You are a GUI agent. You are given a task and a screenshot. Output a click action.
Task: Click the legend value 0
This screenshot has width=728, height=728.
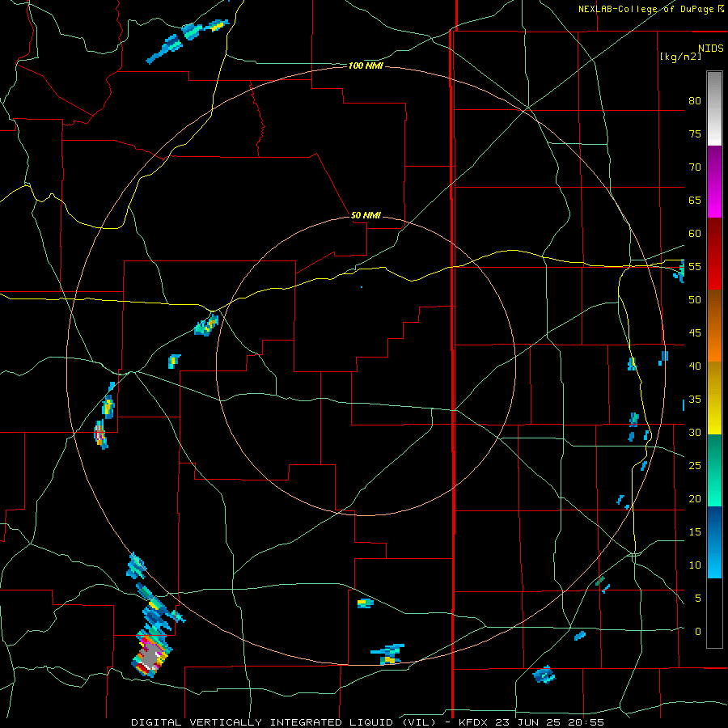(698, 632)
